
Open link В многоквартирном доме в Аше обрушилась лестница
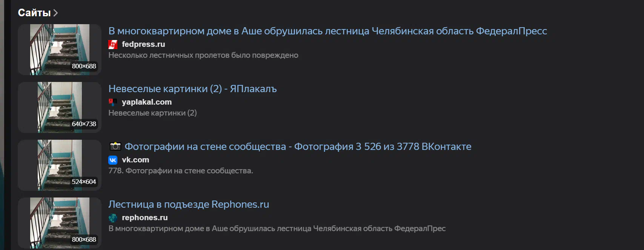(327, 31)
